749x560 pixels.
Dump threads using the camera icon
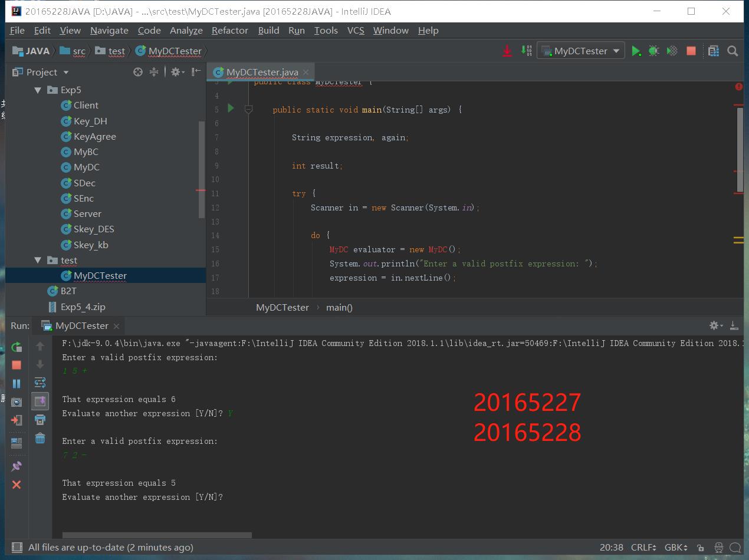(x=17, y=402)
